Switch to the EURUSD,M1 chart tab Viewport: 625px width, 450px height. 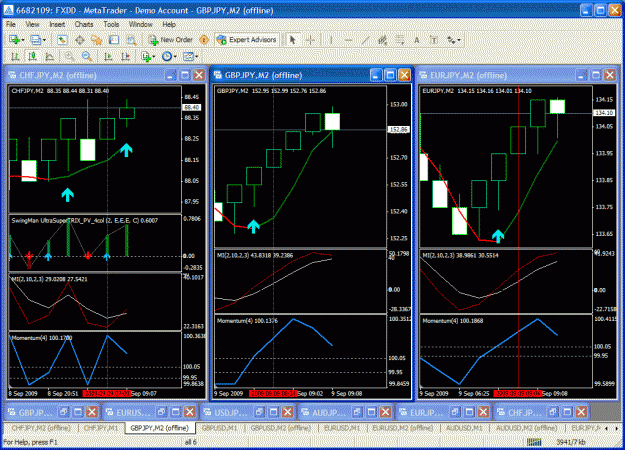pyautogui.click(x=342, y=428)
